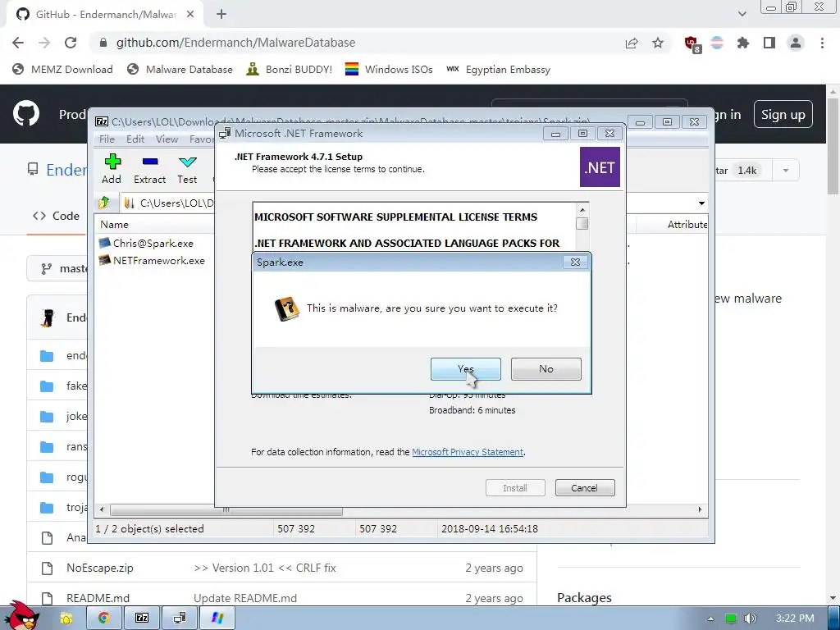Share this page via the share icon
840x630 pixels.
tap(632, 43)
